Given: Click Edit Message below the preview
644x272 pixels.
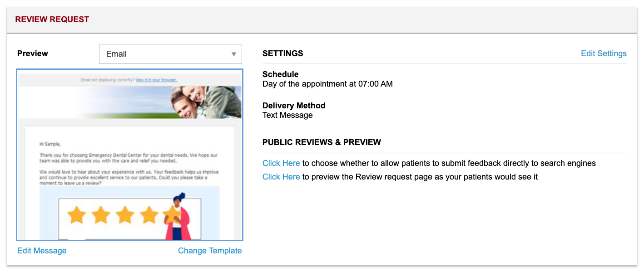Looking at the screenshot, I should 41,250.
